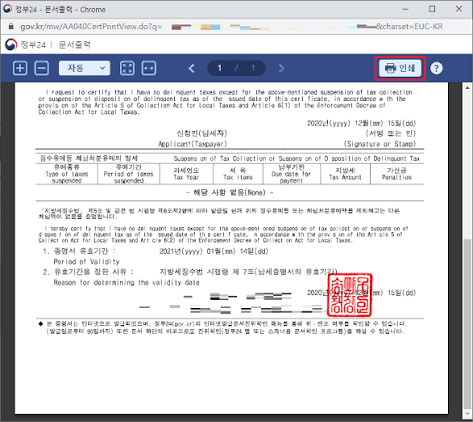Click the 지방세 Tax Amount column header

[345, 174]
